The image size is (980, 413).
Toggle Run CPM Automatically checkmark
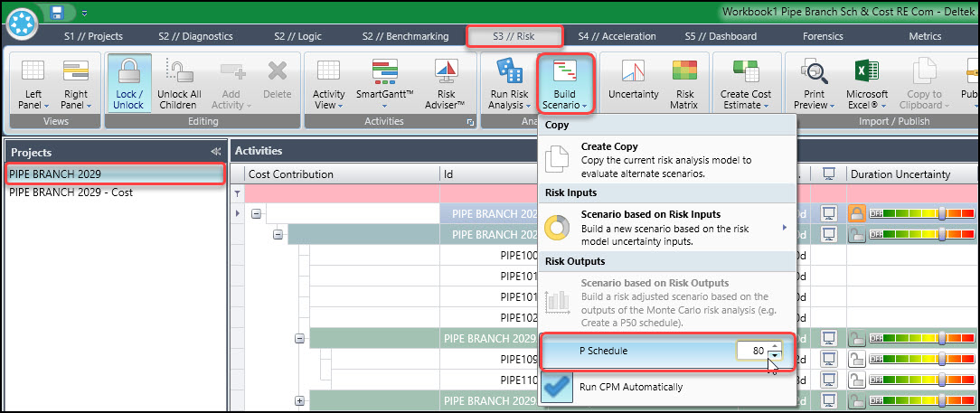coord(556,387)
